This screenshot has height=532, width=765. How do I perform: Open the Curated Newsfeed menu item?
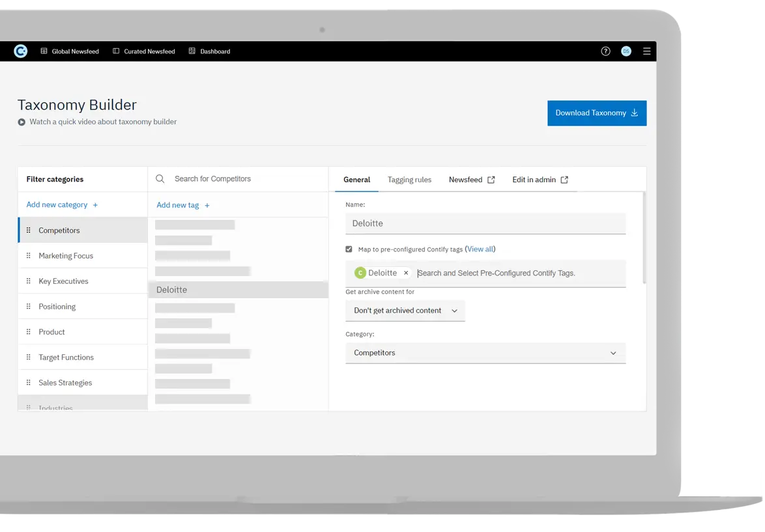(144, 51)
